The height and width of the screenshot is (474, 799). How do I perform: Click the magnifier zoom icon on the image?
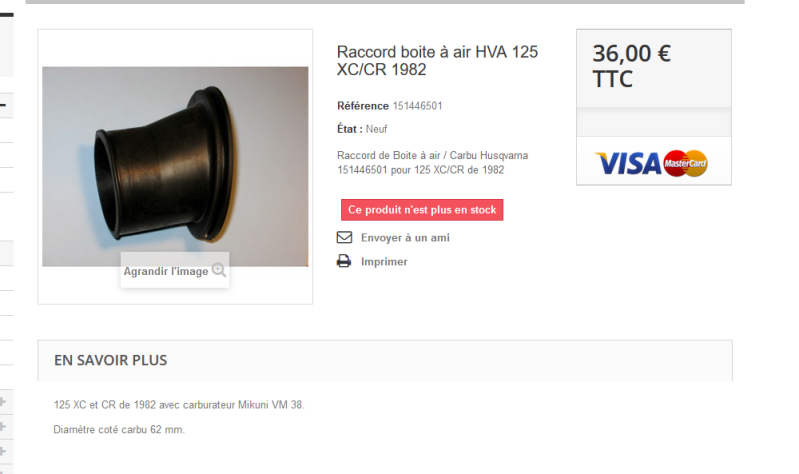[x=219, y=270]
